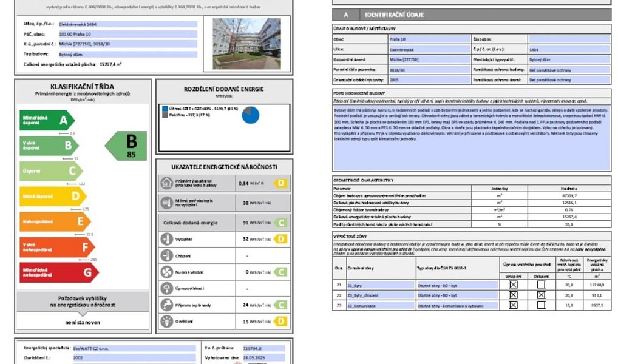Click the Typ budovy field
618x364 pixels.
[128, 55]
